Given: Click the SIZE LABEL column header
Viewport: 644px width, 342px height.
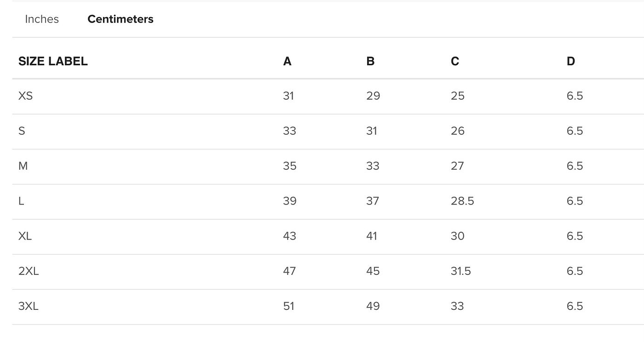Looking at the screenshot, I should (x=53, y=61).
